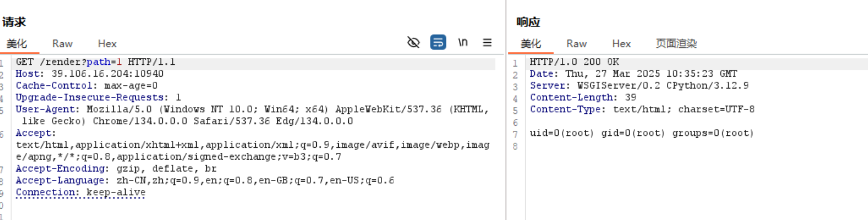Open the response 页面渲染 tab
This screenshot has width=868, height=220.
click(x=676, y=43)
